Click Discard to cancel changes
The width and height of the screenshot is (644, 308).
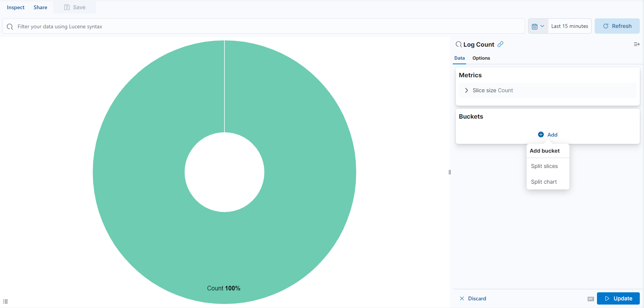473,298
